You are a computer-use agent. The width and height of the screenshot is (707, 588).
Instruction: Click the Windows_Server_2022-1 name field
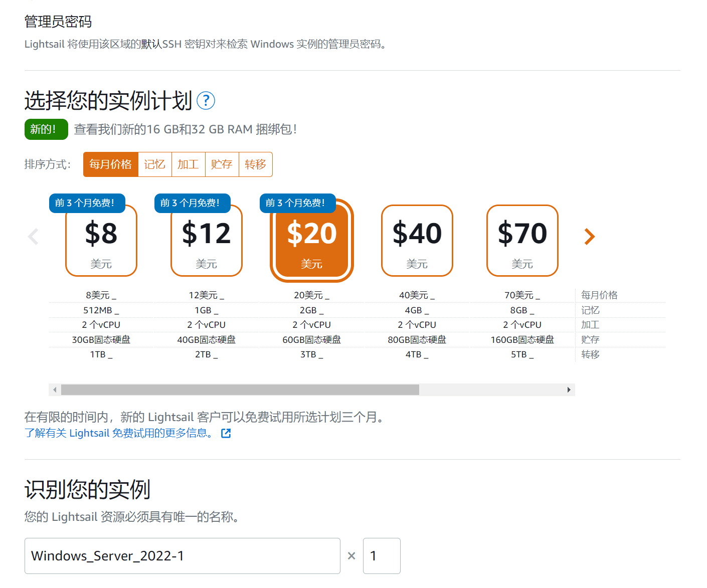(x=182, y=555)
